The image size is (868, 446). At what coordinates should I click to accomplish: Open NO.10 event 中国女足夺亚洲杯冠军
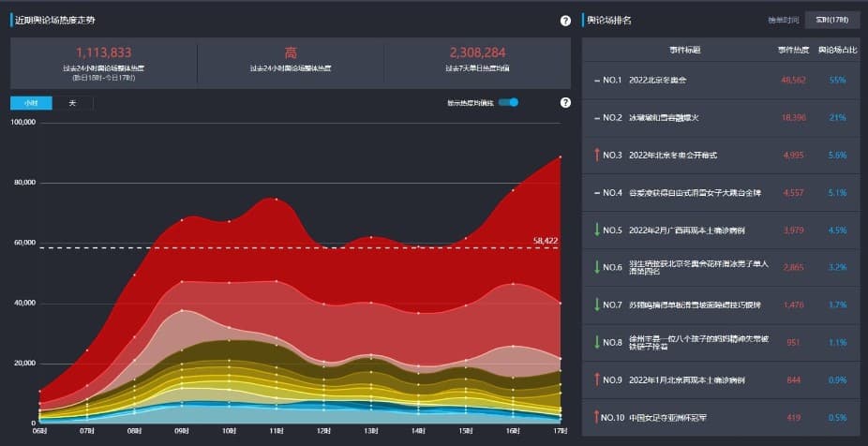coord(667,418)
